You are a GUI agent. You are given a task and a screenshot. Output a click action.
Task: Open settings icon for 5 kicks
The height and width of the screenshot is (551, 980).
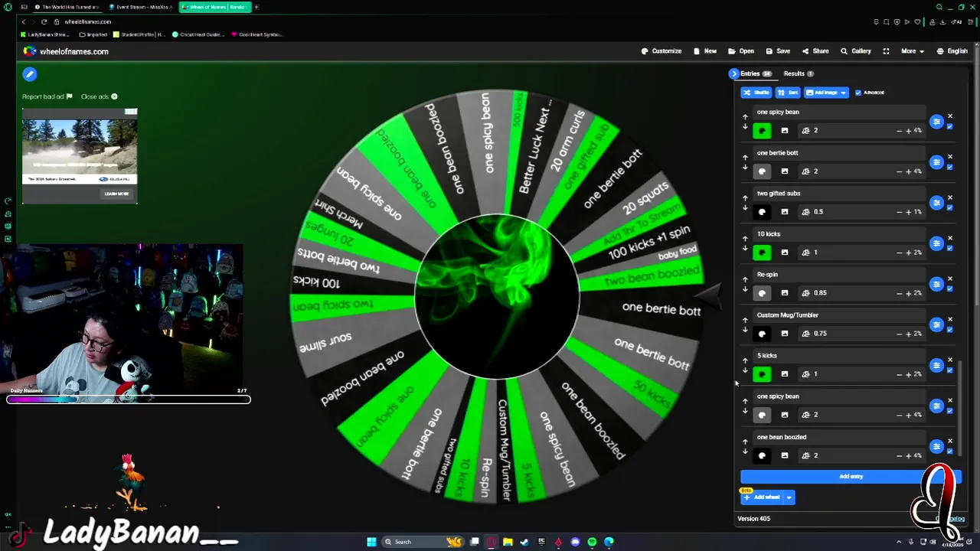point(936,365)
